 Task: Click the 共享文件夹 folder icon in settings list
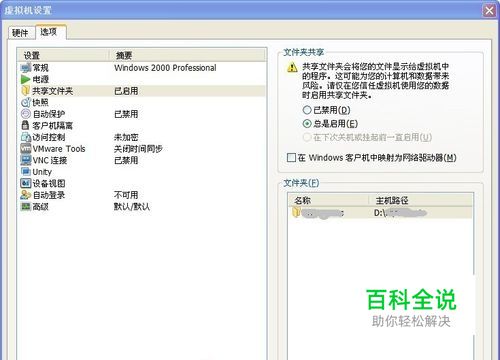(x=26, y=91)
